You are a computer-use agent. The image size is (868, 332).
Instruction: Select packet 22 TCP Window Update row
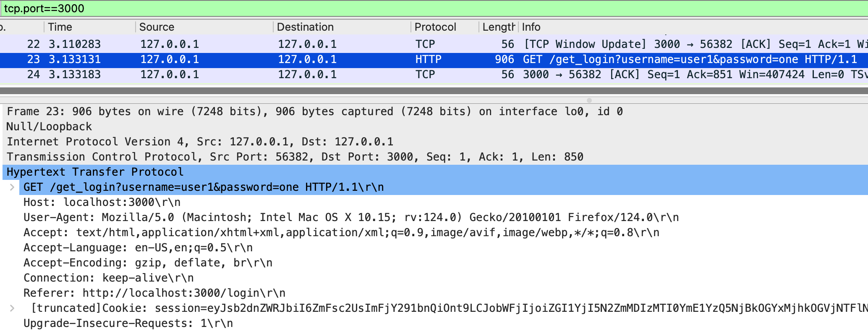click(420, 44)
